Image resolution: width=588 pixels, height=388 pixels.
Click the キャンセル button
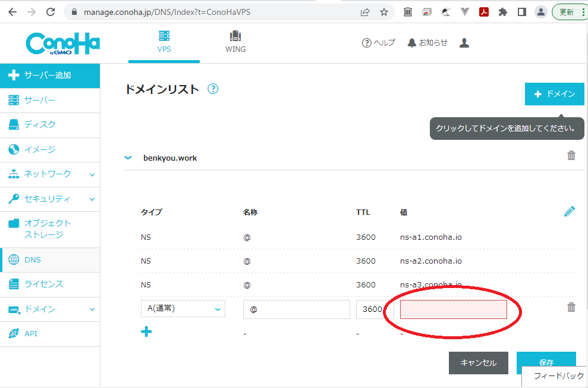click(478, 362)
